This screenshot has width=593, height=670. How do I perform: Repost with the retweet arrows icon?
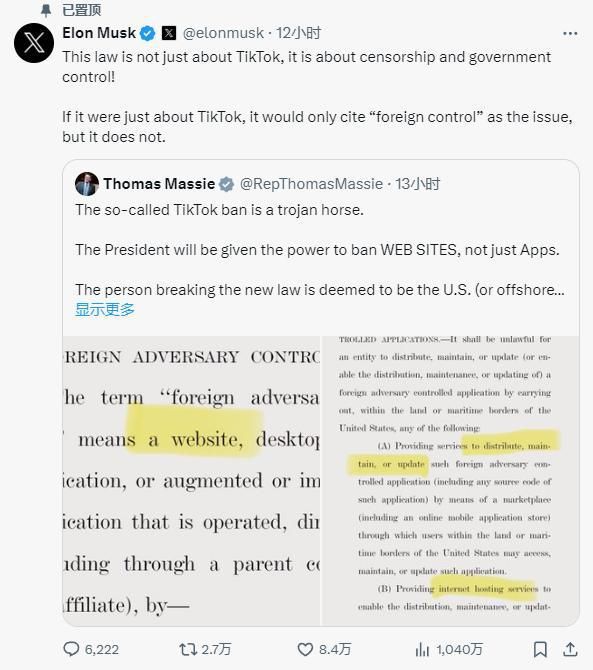click(x=188, y=649)
